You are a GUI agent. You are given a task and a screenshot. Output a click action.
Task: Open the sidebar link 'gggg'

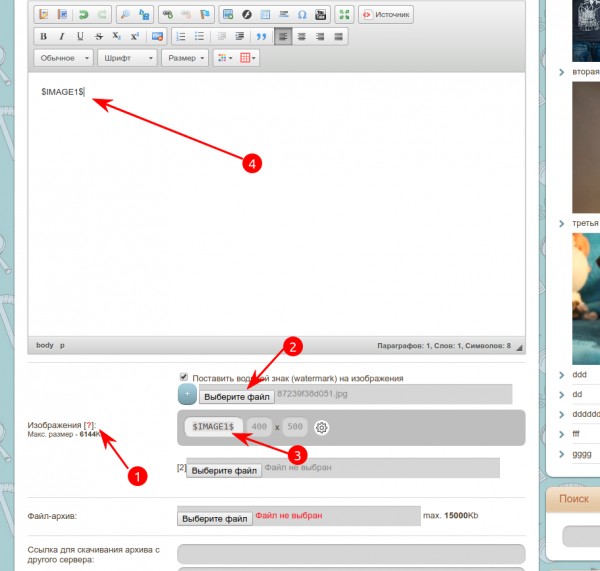pyautogui.click(x=582, y=454)
